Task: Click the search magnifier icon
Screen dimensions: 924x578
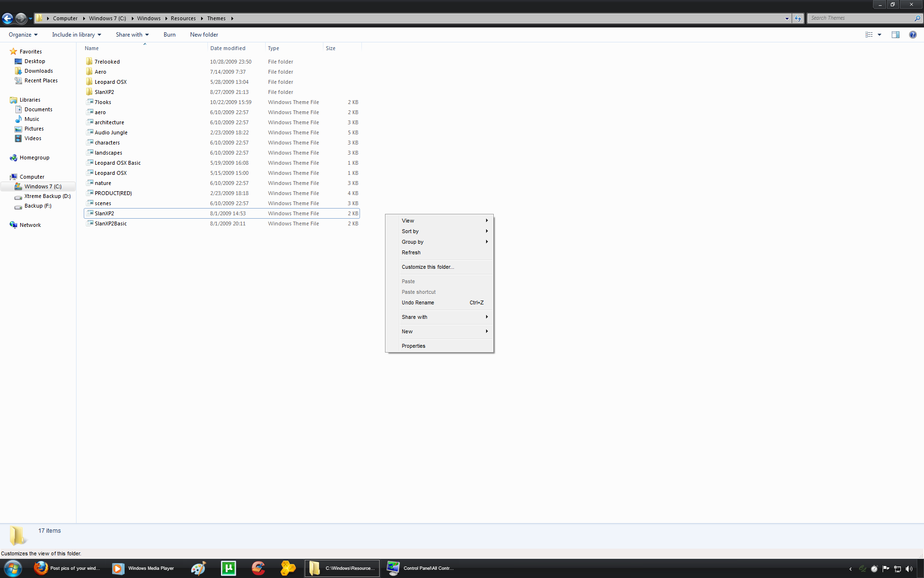Action: click(x=917, y=18)
